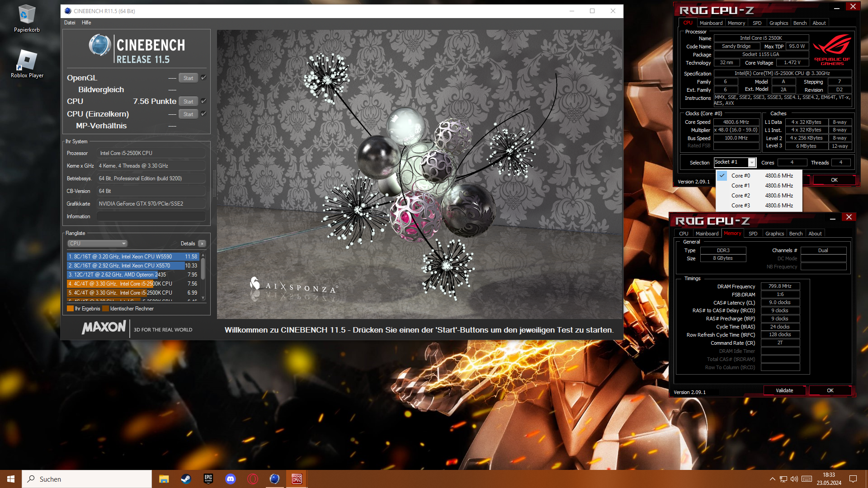Select Core #1 in core list
The height and width of the screenshot is (488, 868).
click(x=759, y=186)
